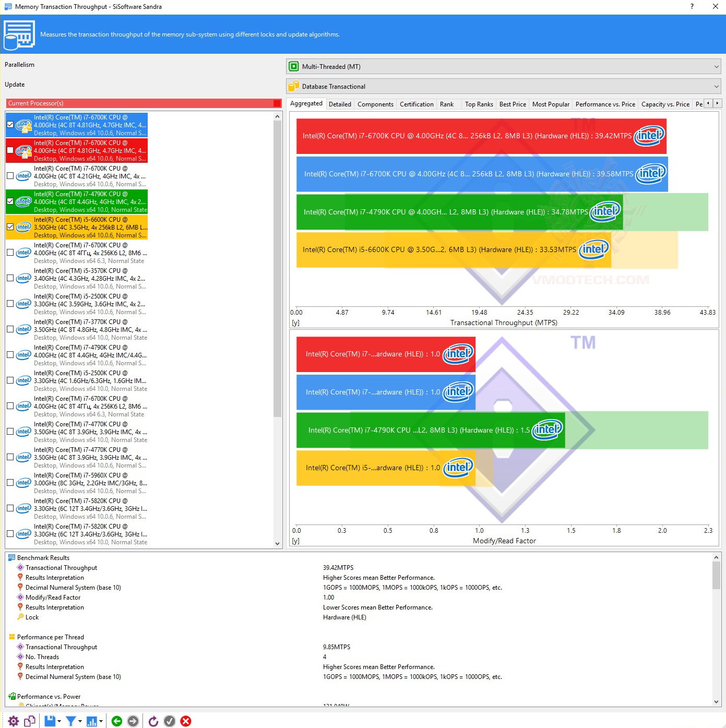Viewport: 726px width, 728px height.
Task: Uncheck the blue-highlighted i7-6700K processor
Action: click(10, 125)
